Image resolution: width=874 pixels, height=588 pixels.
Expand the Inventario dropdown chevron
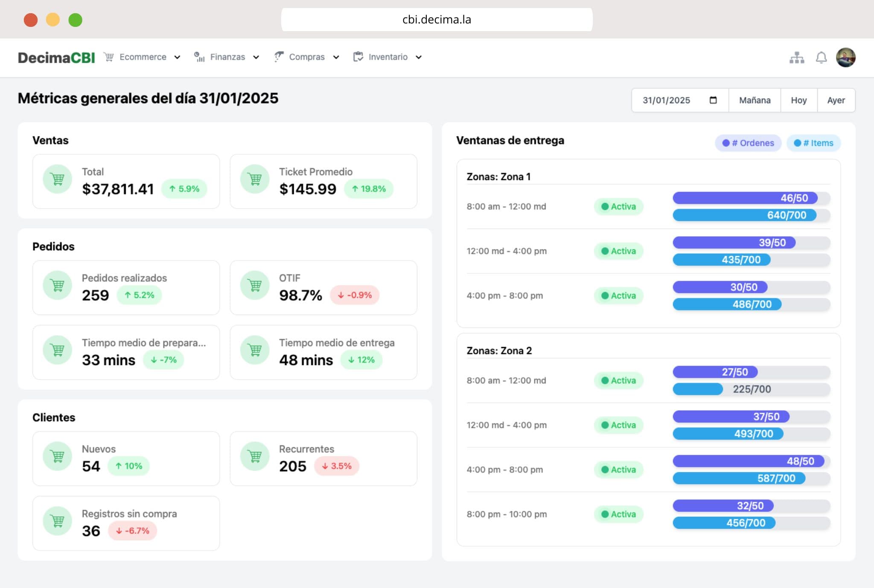[x=419, y=58]
